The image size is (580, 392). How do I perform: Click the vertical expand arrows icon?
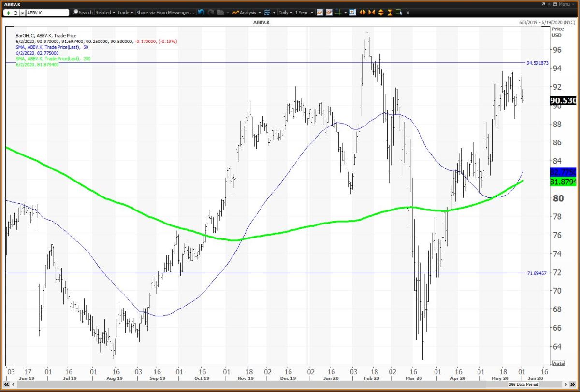click(x=380, y=12)
